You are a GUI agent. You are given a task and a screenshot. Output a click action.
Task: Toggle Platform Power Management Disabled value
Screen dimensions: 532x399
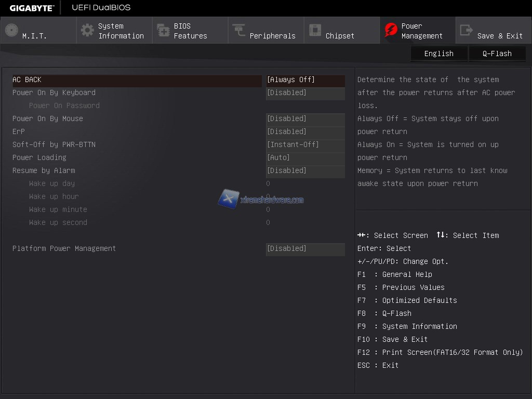click(x=305, y=248)
